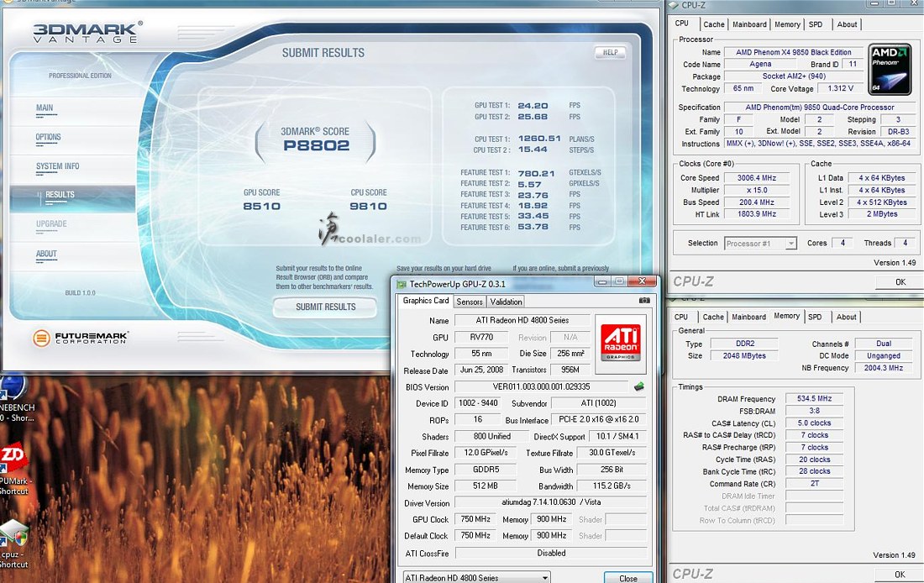
Task: Select the cpuz shortcut desktop icon
Action: (13, 544)
